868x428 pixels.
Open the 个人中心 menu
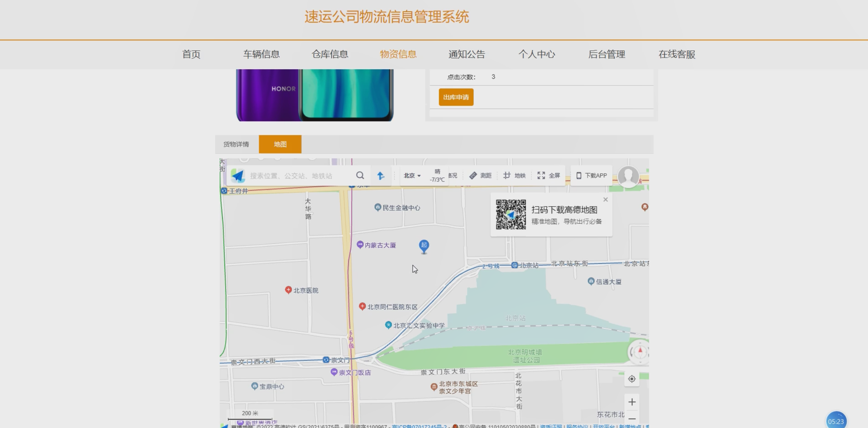coord(537,54)
